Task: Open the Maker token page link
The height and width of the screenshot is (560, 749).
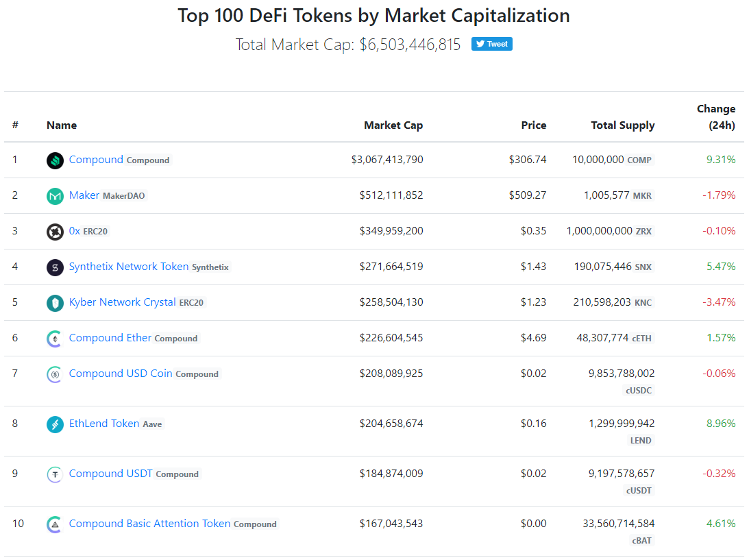Action: point(84,195)
